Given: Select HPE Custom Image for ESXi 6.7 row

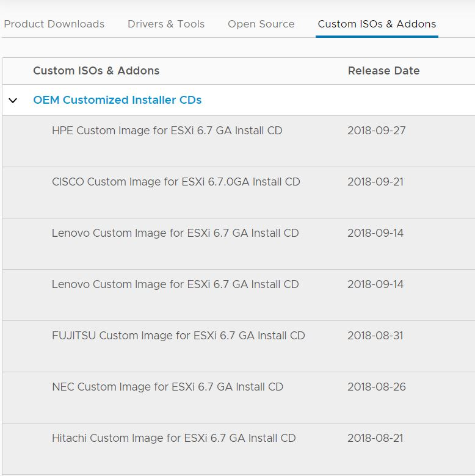Looking at the screenshot, I should click(239, 141).
